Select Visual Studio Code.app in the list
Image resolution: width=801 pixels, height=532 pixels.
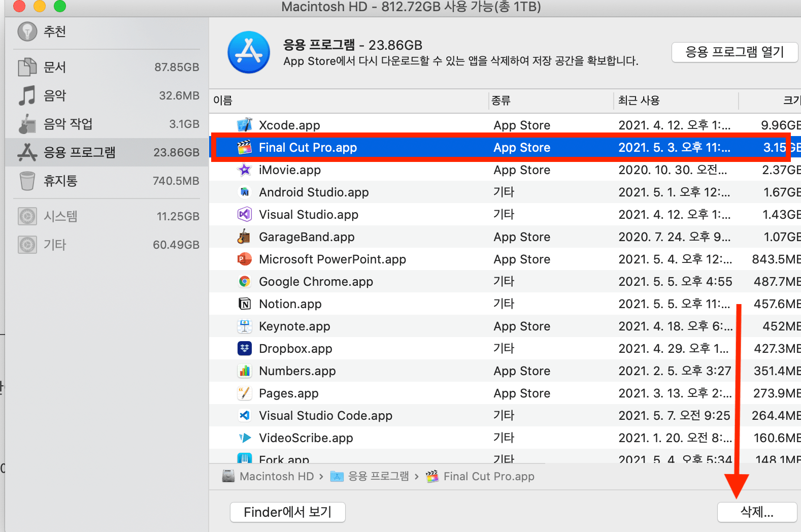pyautogui.click(x=325, y=415)
